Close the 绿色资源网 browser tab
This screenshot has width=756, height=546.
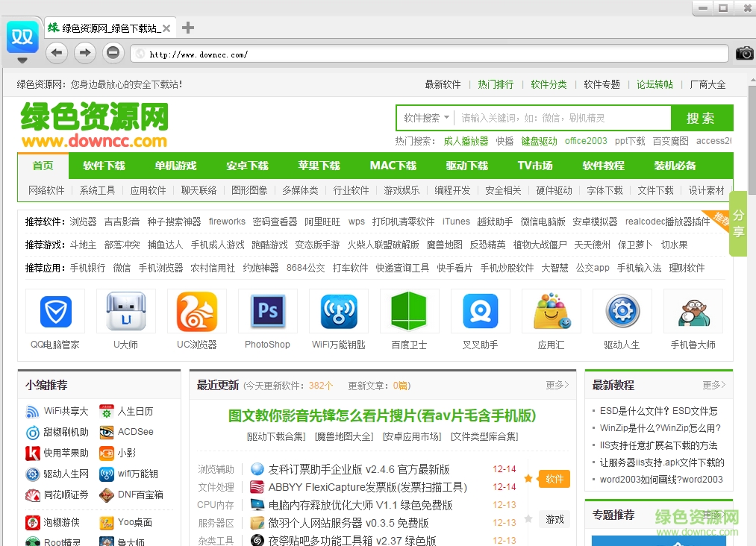point(166,28)
